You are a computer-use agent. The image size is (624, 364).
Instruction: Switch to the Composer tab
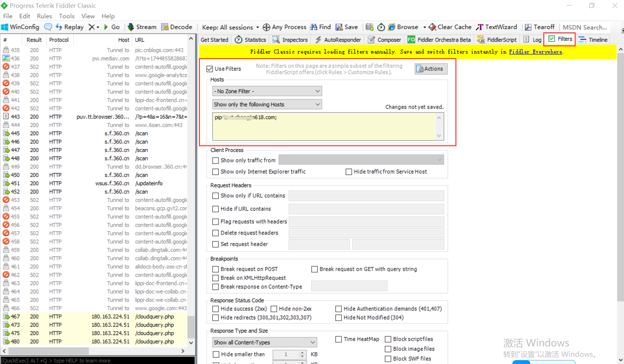(x=385, y=40)
